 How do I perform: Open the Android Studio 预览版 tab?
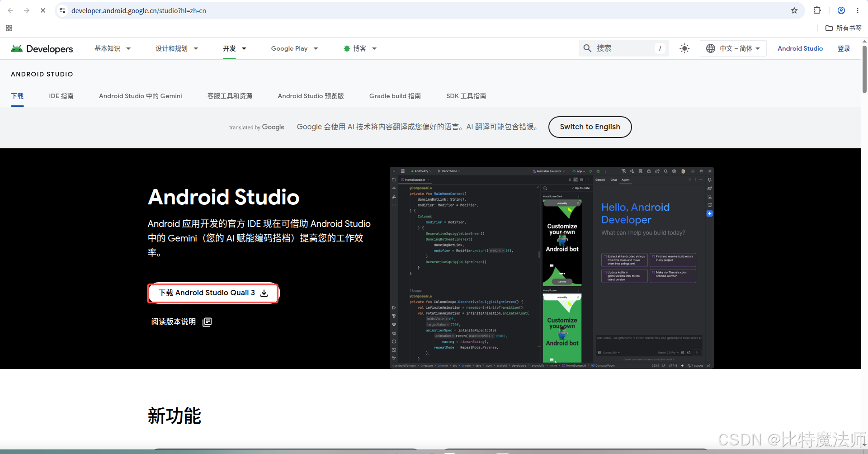click(311, 96)
